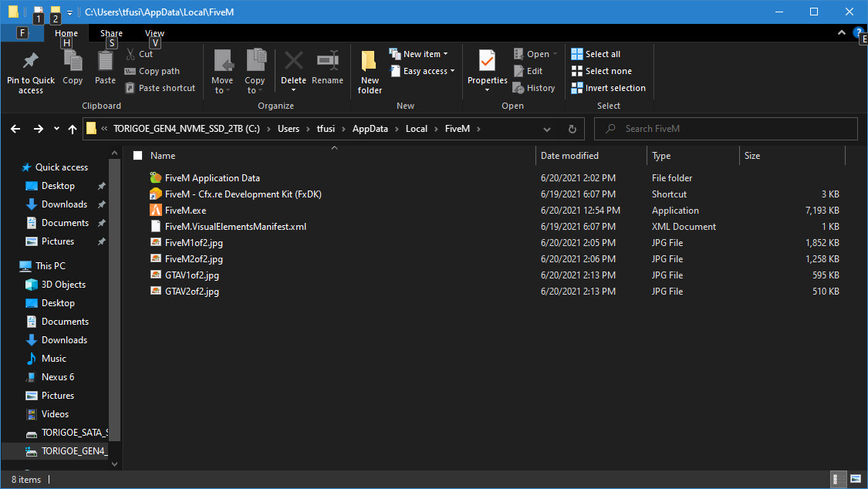The width and height of the screenshot is (868, 489).
Task: Select the TORIGOE_SATA drive
Action: click(74, 433)
